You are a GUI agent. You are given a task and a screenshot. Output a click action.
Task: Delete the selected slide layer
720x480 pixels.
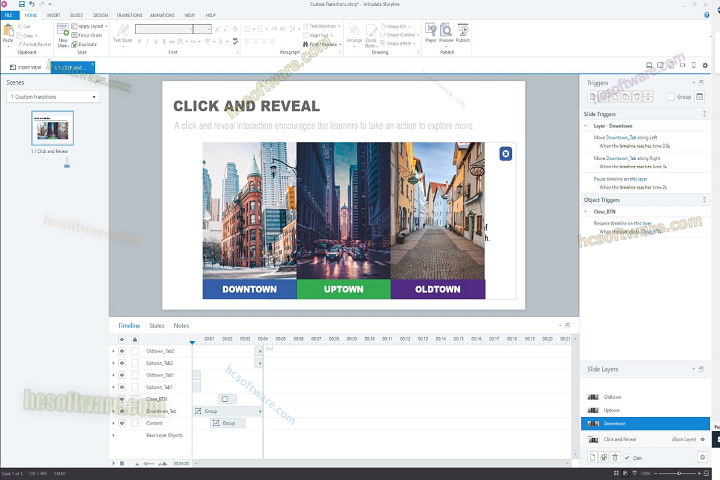pyautogui.click(x=615, y=457)
